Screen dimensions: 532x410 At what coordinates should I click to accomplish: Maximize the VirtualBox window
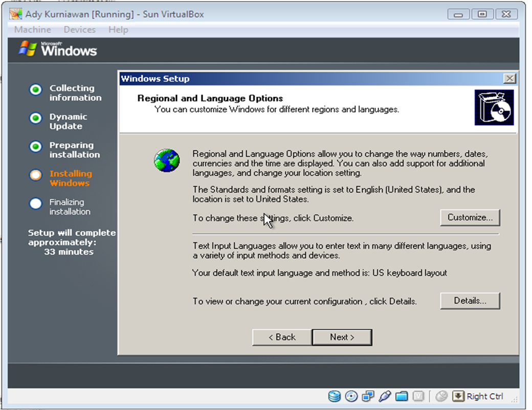coord(482,14)
